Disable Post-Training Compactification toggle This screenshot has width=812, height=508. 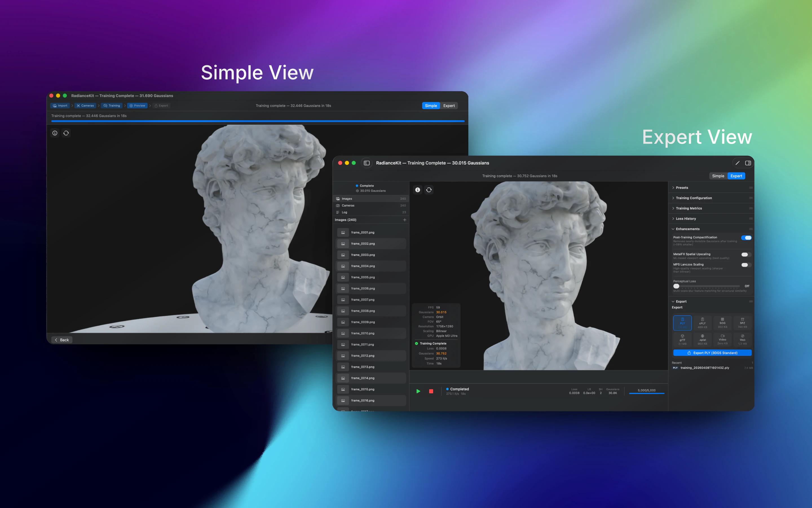[746, 238]
